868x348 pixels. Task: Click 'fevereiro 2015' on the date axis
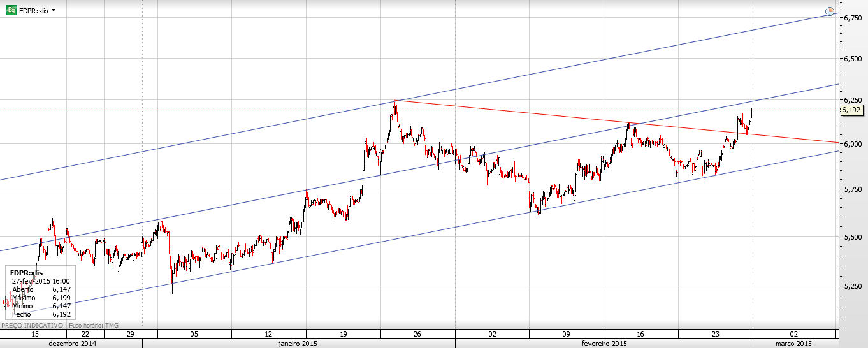[604, 344]
